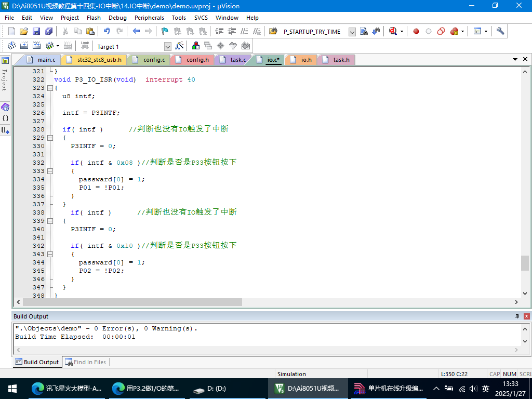Switch to the config.h tab
This screenshot has height=399, width=532.
click(193, 60)
